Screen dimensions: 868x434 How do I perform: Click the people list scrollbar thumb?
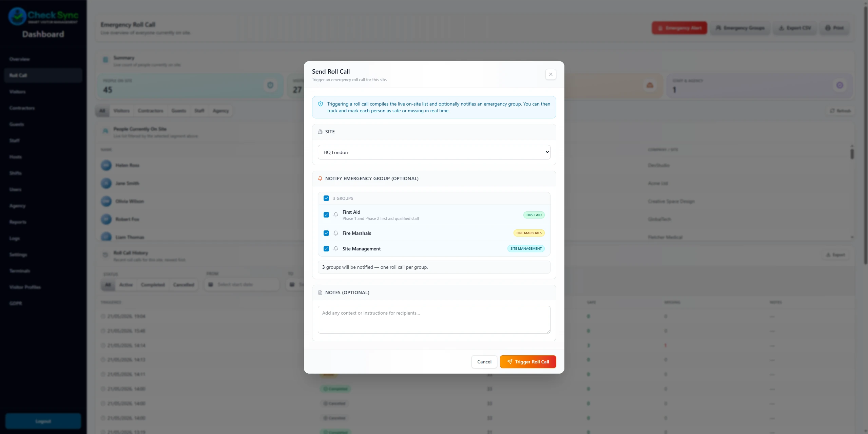(x=852, y=153)
